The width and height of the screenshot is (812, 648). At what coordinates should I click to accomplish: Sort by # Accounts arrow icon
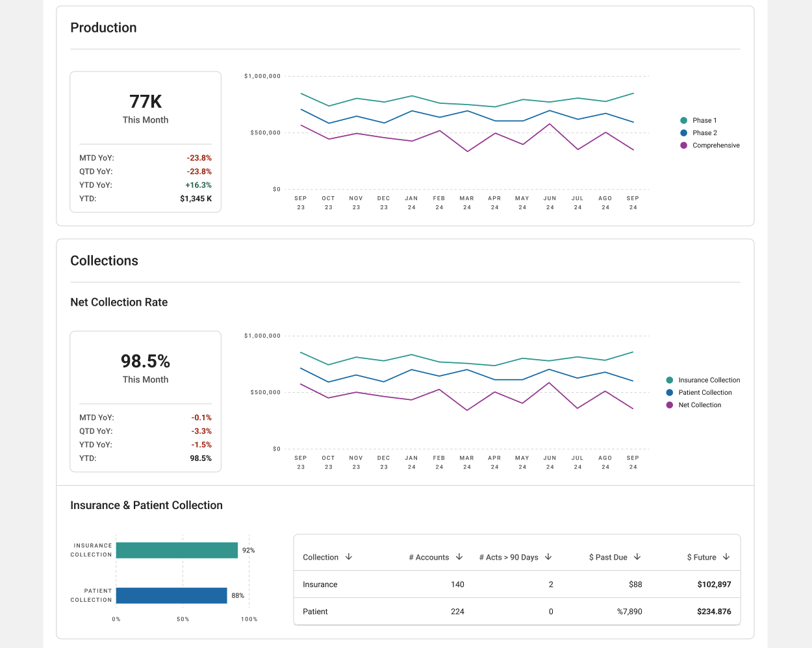[459, 557]
